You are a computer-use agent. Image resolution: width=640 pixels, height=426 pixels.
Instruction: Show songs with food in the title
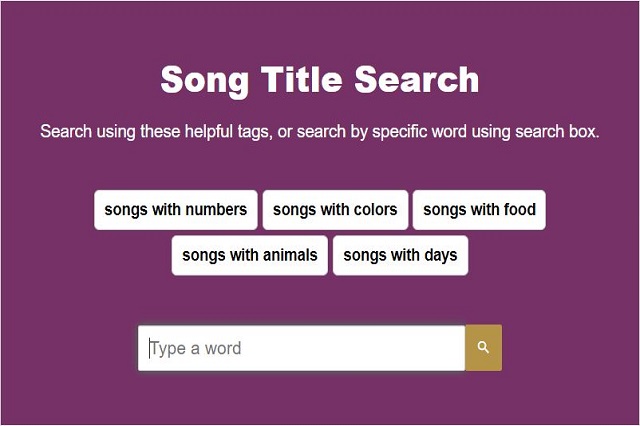tap(479, 210)
